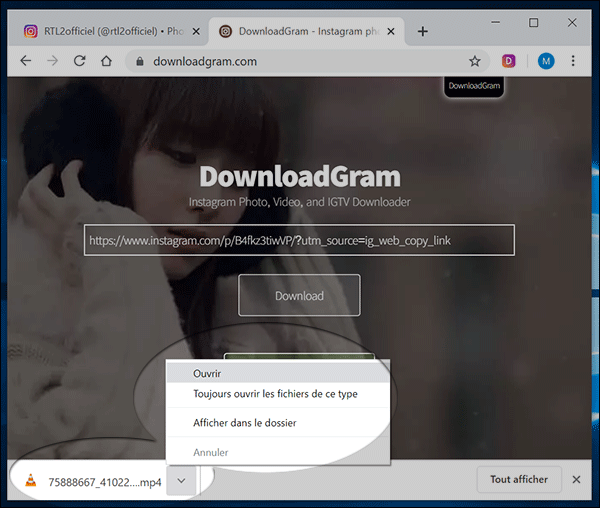Open the Chrome three-dot menu
This screenshot has width=600, height=508.
tap(574, 61)
